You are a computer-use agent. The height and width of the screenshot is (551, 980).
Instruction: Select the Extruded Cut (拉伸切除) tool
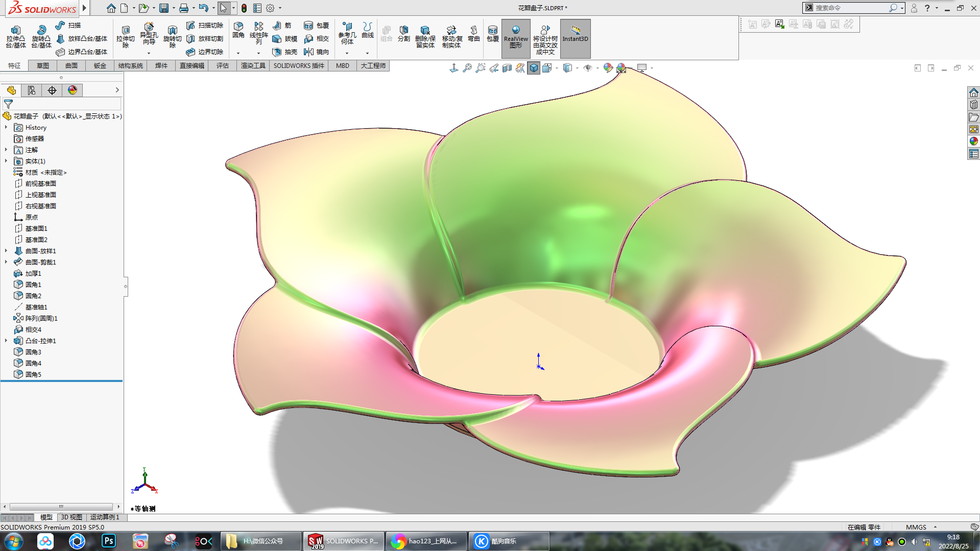pos(125,37)
